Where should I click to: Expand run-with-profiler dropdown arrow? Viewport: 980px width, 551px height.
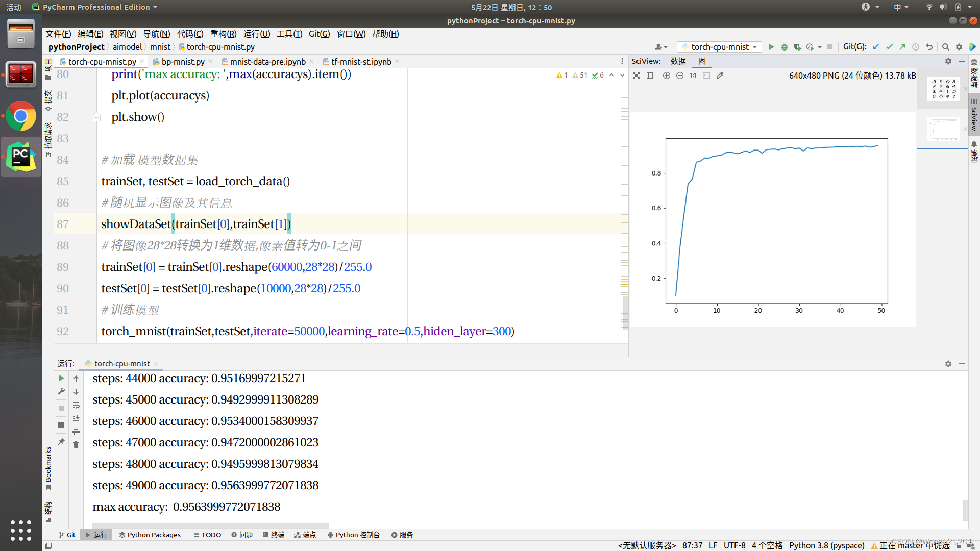click(820, 47)
